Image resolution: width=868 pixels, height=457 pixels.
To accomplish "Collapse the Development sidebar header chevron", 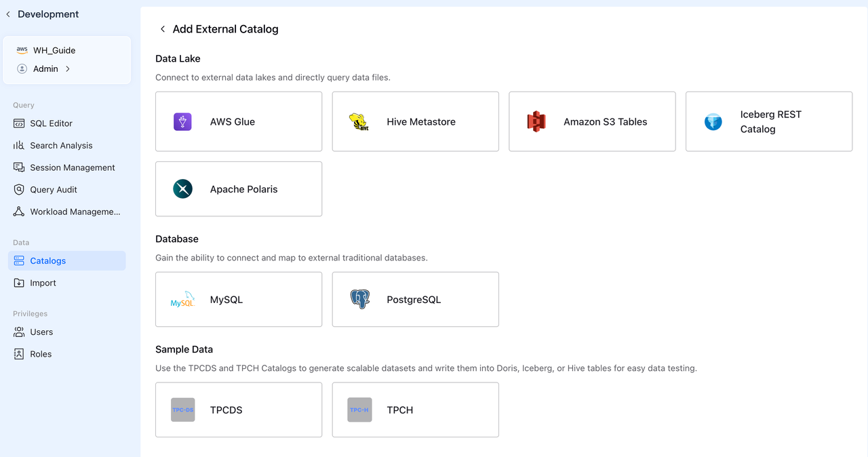I will point(8,14).
